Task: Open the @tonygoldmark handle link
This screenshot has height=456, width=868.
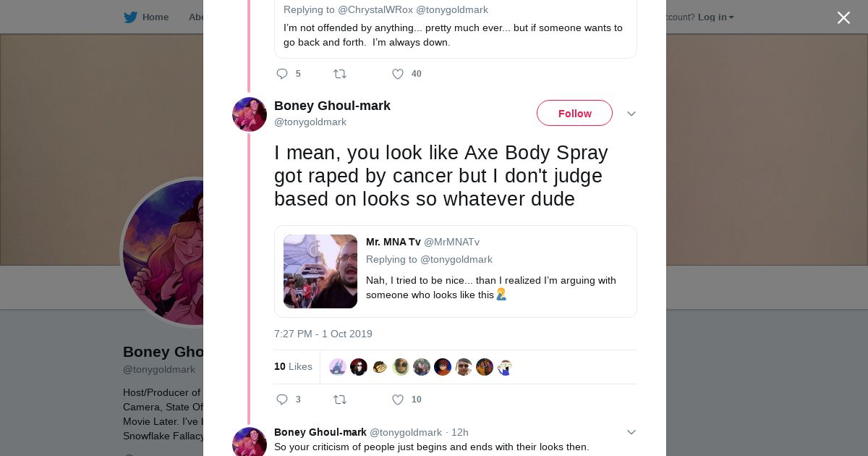Action: (x=310, y=122)
